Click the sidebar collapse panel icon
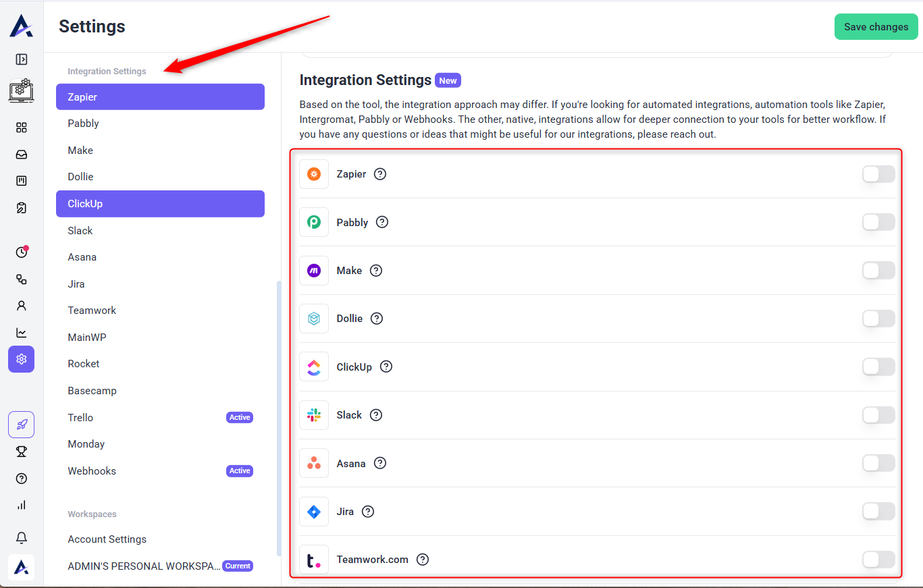This screenshot has height=588, width=923. (22, 59)
